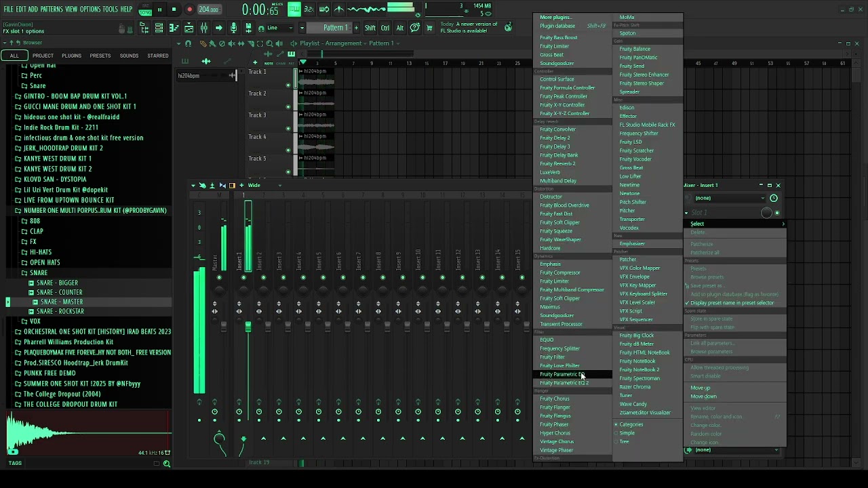
Task: Click the tempo field showing 204.000
Action: point(208,9)
